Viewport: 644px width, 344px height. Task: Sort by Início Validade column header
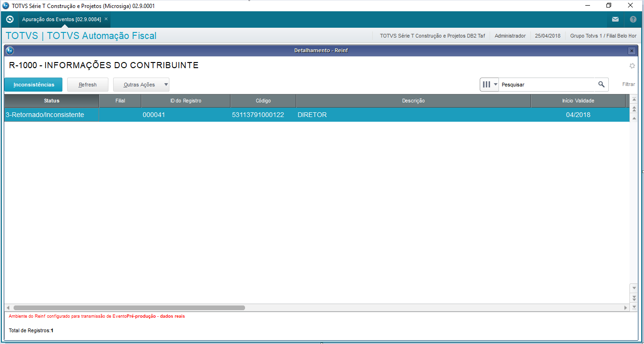578,101
